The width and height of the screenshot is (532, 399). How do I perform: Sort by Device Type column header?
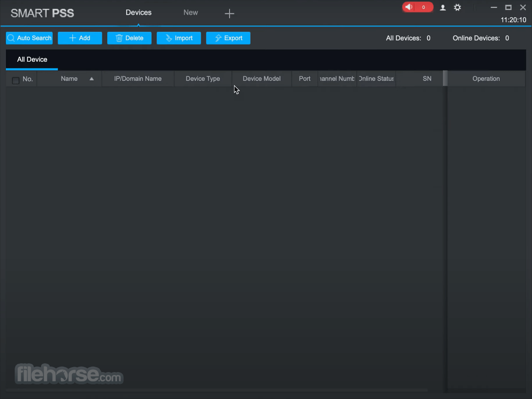pos(203,79)
